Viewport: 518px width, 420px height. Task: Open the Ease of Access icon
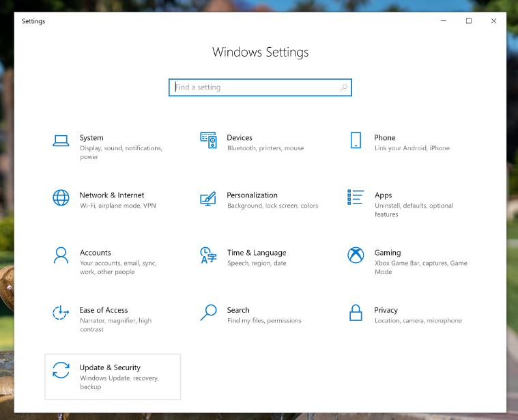[x=61, y=313]
